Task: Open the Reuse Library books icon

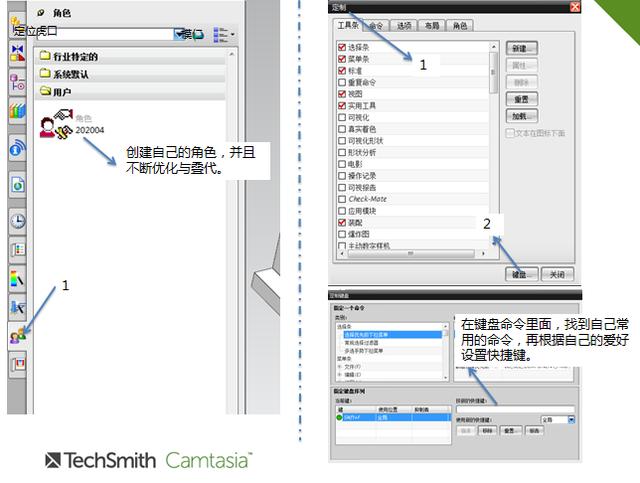Action: click(18, 110)
